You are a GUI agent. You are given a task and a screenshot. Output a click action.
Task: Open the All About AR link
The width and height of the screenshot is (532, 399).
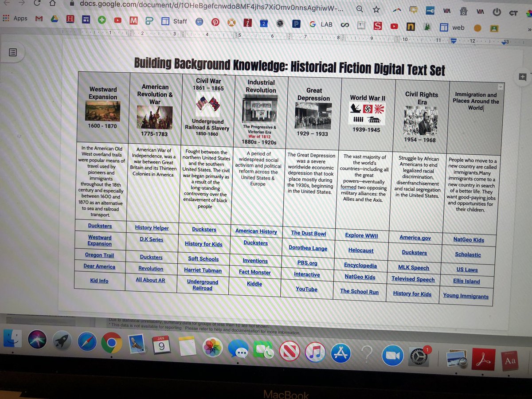tap(151, 280)
